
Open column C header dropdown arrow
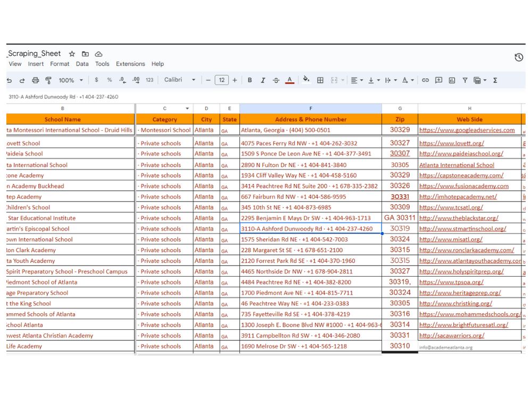point(187,109)
